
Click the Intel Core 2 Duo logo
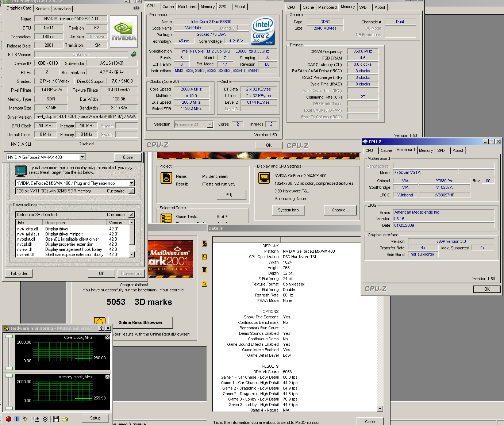[x=263, y=31]
